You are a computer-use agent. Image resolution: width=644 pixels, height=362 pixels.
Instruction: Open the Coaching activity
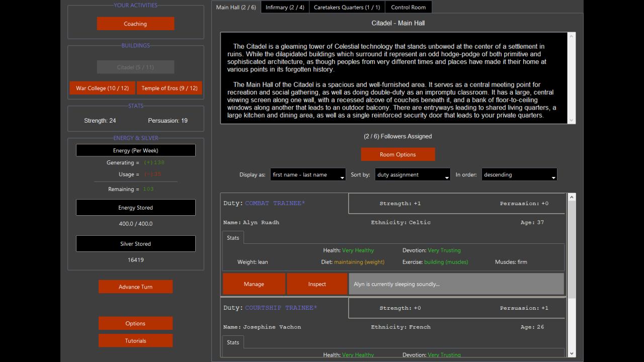[x=135, y=24]
